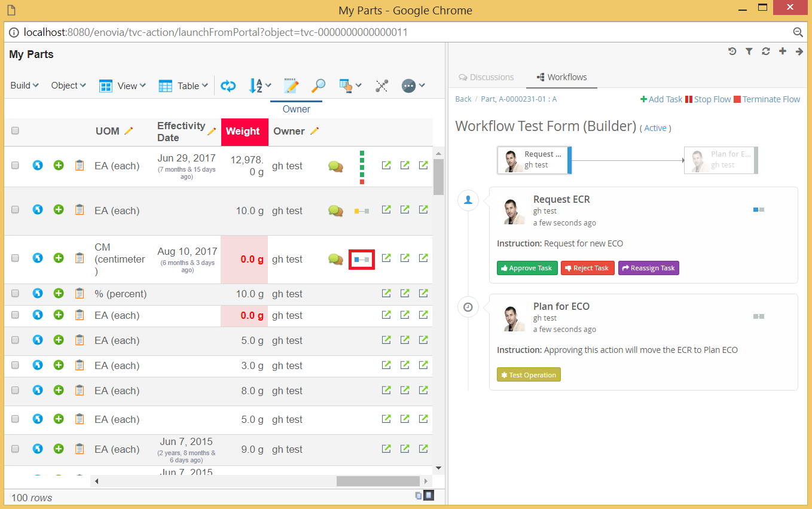Select checkbox for the % (percent) row

16,294
